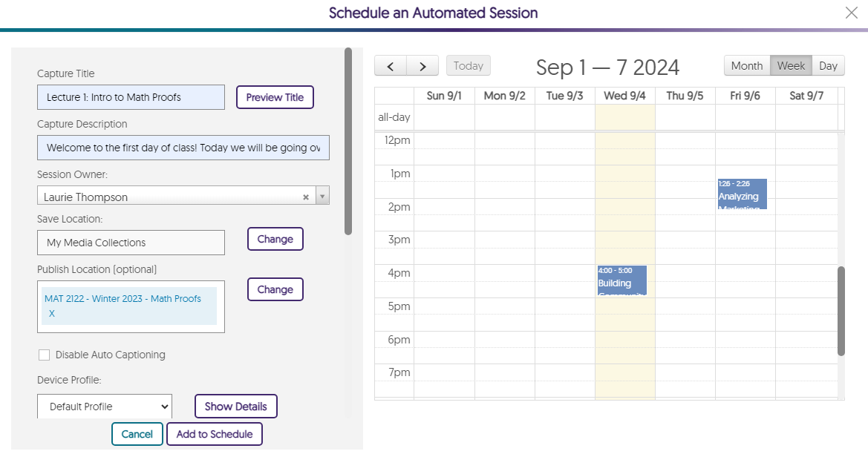The height and width of the screenshot is (454, 868).
Task: Go to the previous week arrow
Action: (x=390, y=65)
